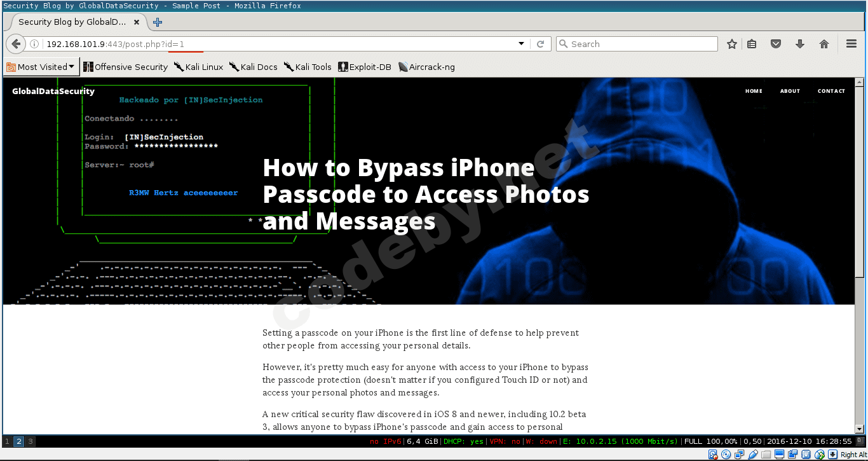The height and width of the screenshot is (461, 868).
Task: Switch to workspace 3 in status bar
Action: 30,441
